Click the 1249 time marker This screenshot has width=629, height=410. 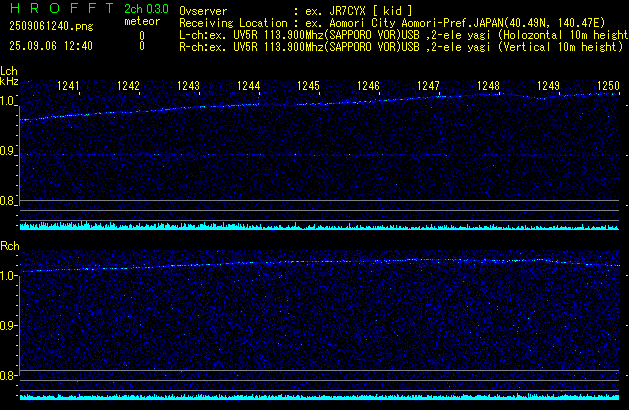tap(548, 86)
